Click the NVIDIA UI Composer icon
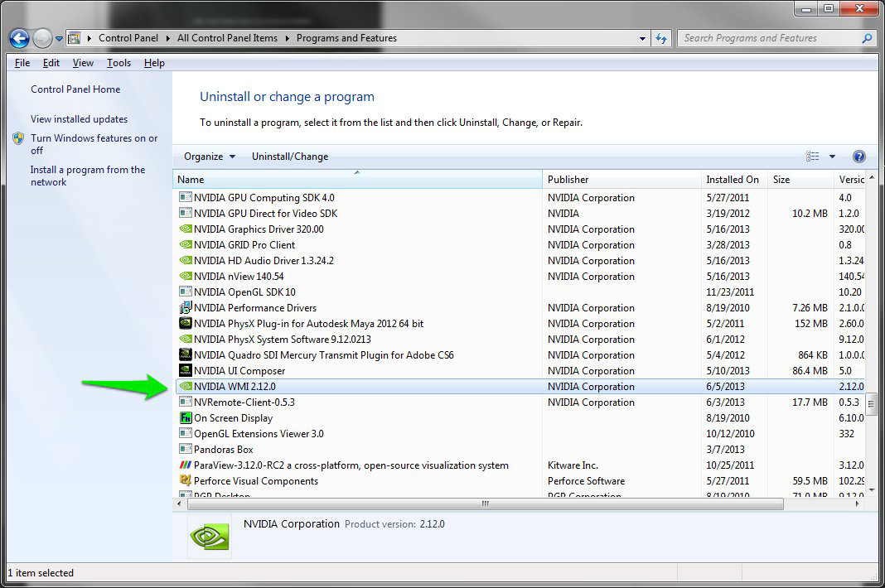This screenshot has height=588, width=885. click(185, 371)
